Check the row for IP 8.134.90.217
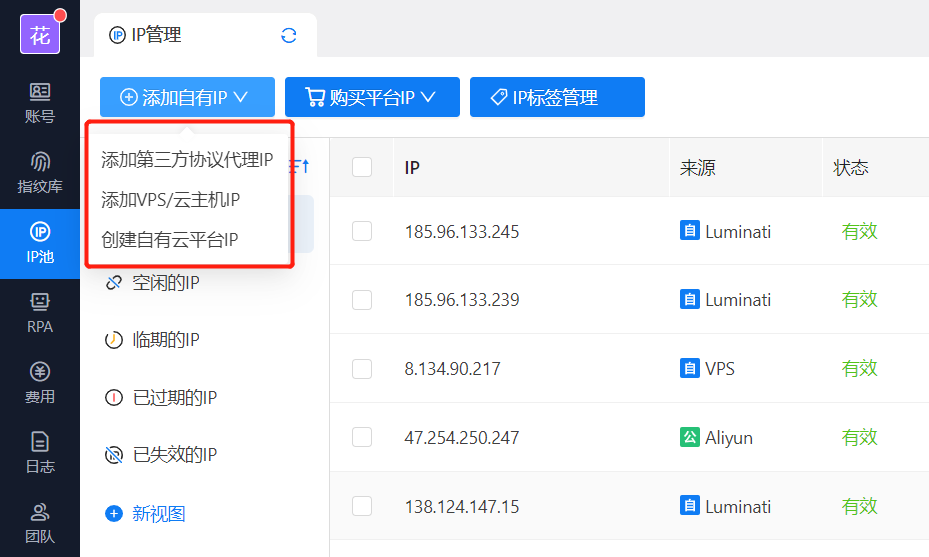 click(x=362, y=369)
